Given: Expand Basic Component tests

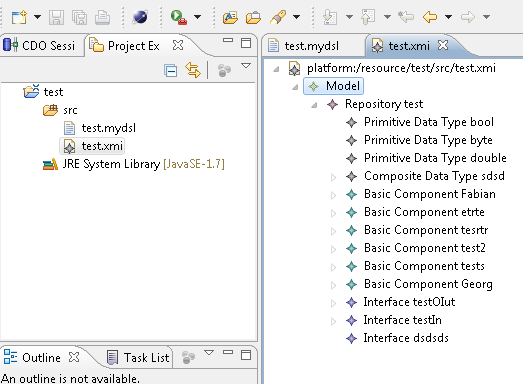Looking at the screenshot, I should click(x=333, y=267).
